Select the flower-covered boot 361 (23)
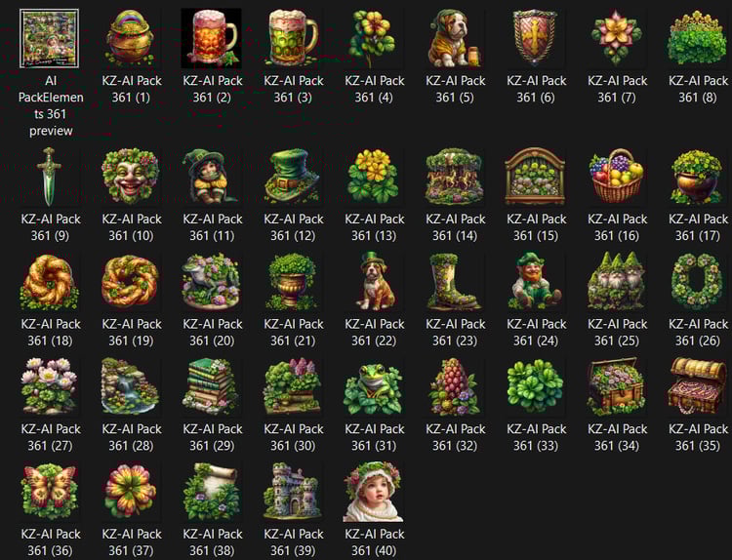Screen dimensions: 732x560 coord(455,281)
